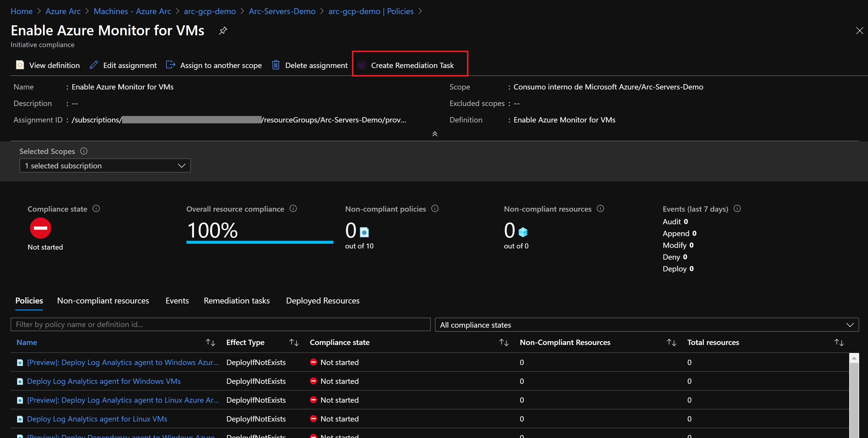Click the Audit 0 events entry

pos(675,221)
